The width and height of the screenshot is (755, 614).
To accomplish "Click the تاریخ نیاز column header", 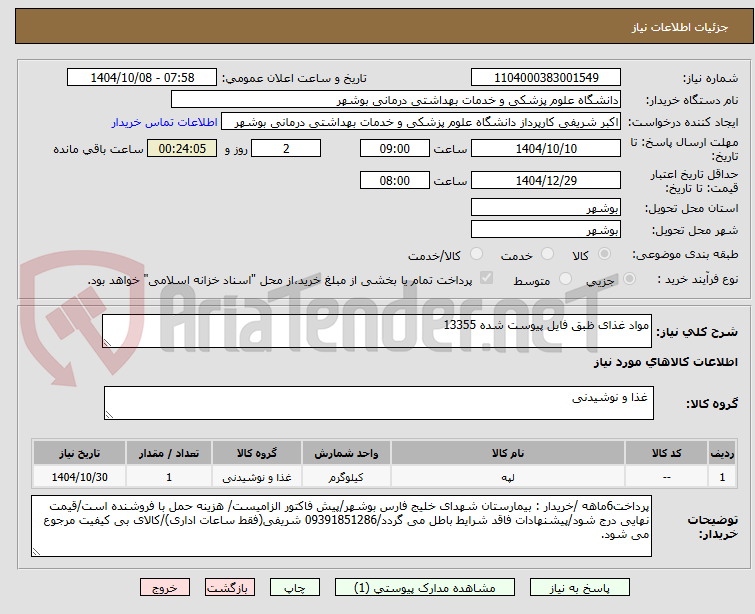I will coord(79,453).
